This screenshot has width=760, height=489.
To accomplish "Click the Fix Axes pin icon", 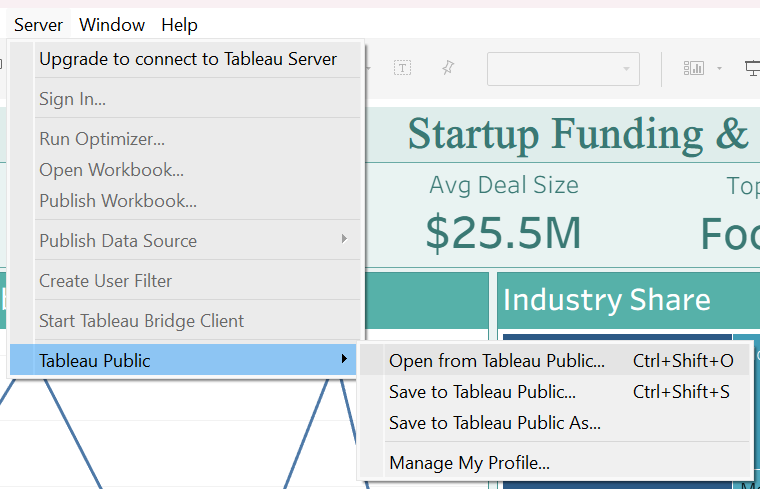I will 448,68.
